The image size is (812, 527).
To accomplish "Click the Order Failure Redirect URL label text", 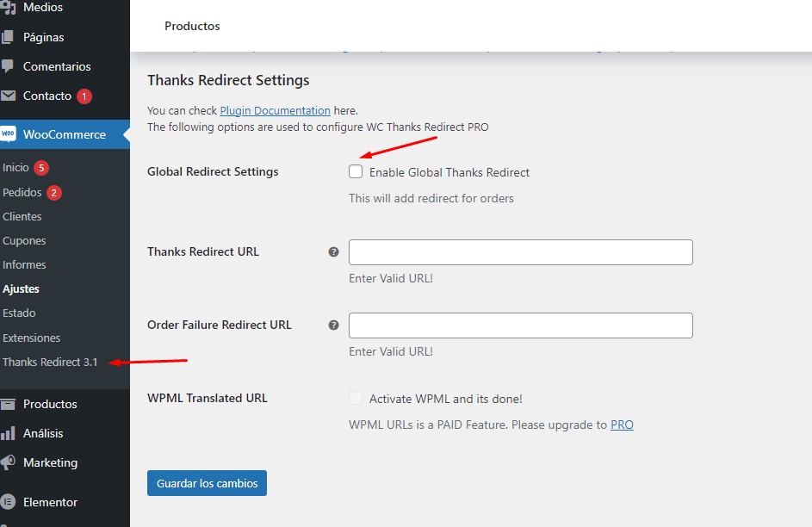I will [220, 325].
